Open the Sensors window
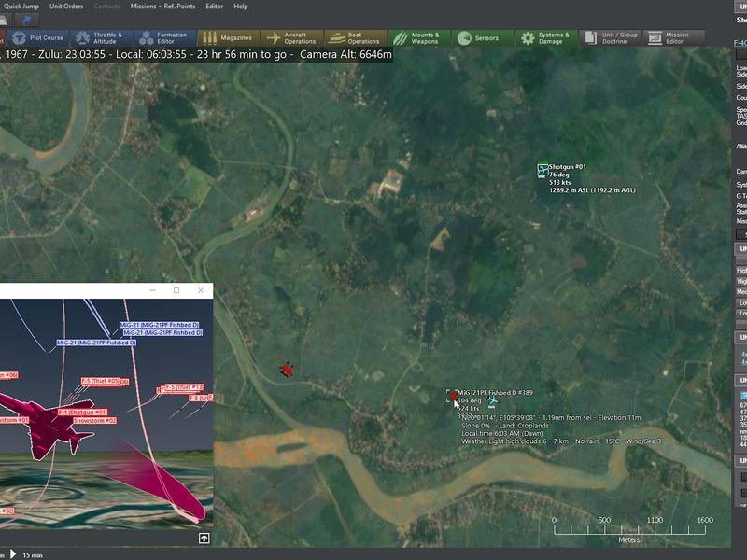Image resolution: width=747 pixels, height=560 pixels. point(483,38)
